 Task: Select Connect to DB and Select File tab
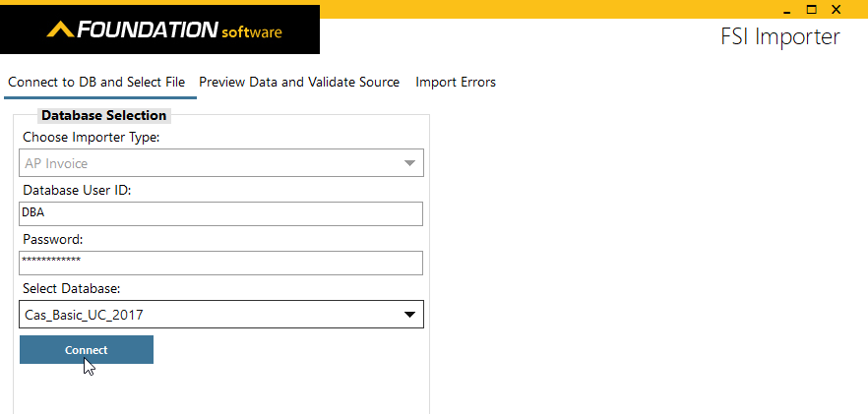coord(96,82)
